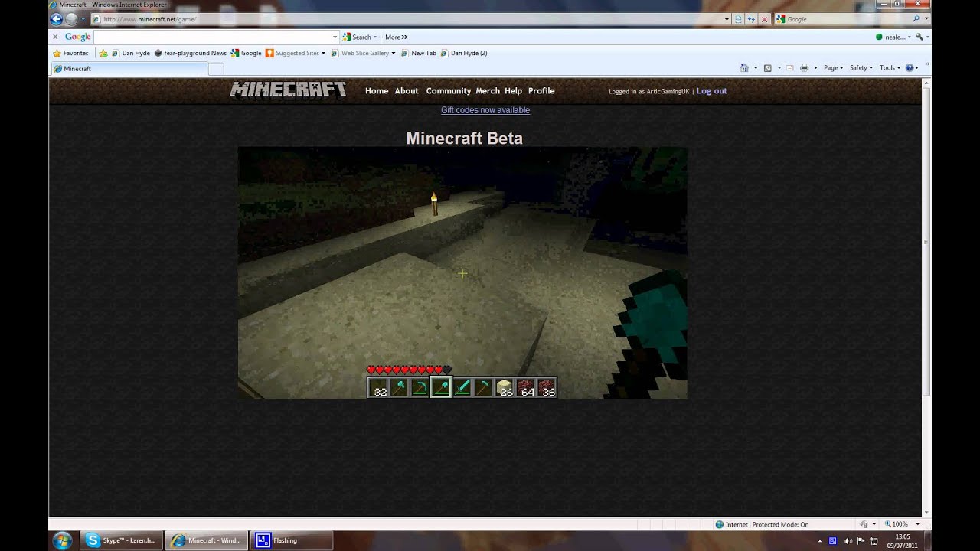Viewport: 980px width, 551px height.
Task: Expand the Web Slice Gallery dropdown
Action: pos(394,54)
